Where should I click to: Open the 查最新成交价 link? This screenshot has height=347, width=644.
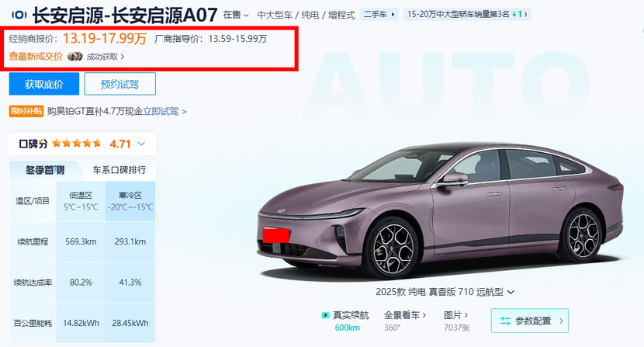coord(36,57)
